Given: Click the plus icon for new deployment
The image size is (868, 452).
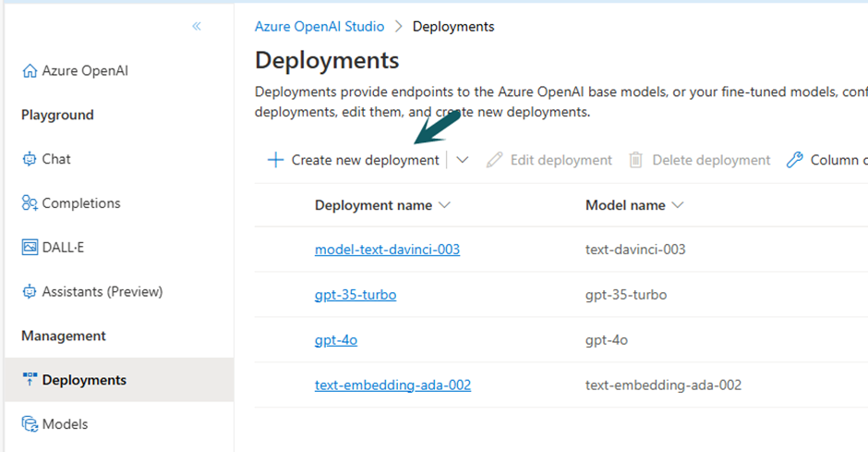Looking at the screenshot, I should click(x=275, y=160).
